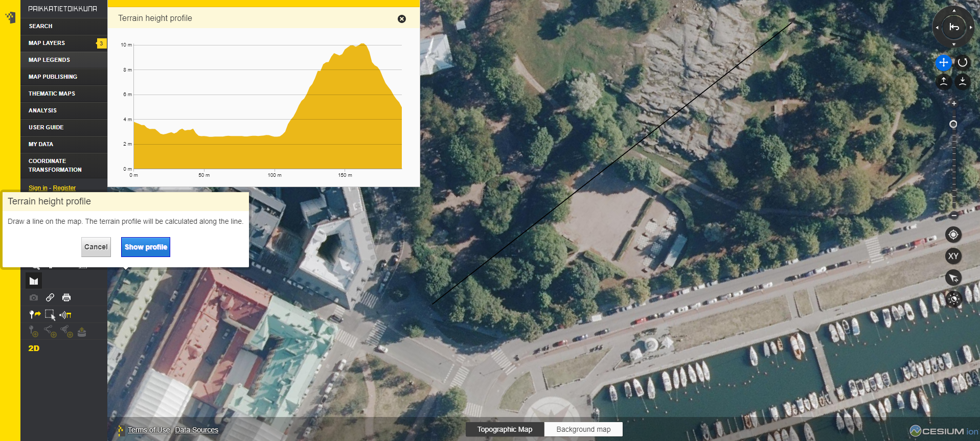Image resolution: width=980 pixels, height=441 pixels.
Task: Open the Terms of Use link
Action: point(149,430)
